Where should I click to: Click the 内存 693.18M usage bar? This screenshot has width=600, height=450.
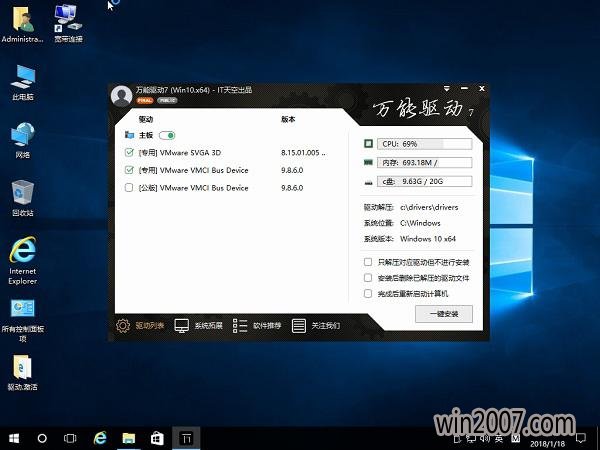[424, 163]
